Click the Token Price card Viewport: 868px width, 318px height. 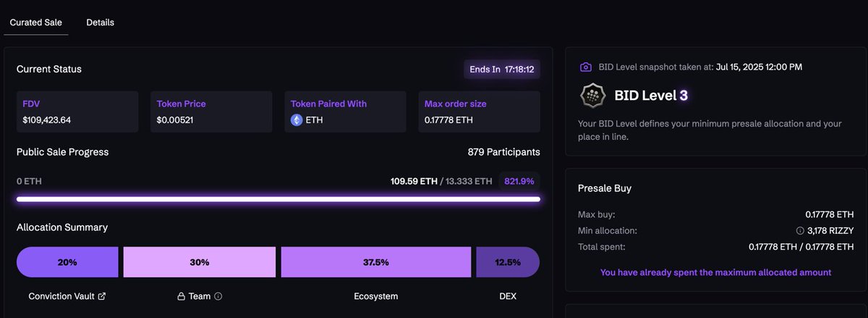click(211, 112)
